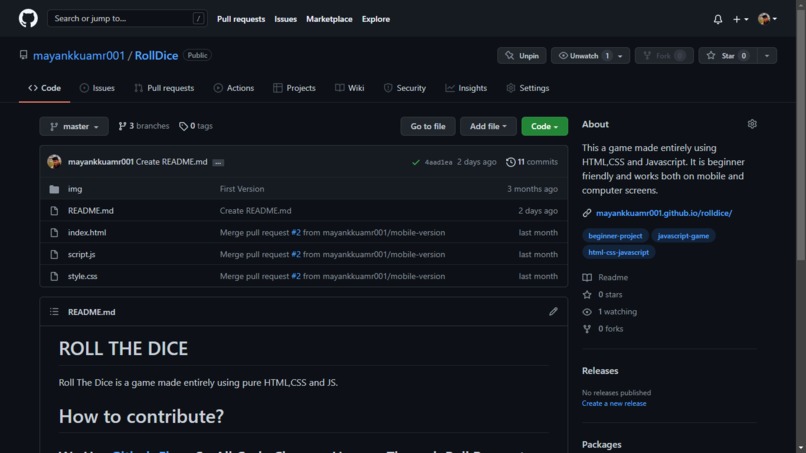Switch to the repository Pull requests tab

click(164, 88)
